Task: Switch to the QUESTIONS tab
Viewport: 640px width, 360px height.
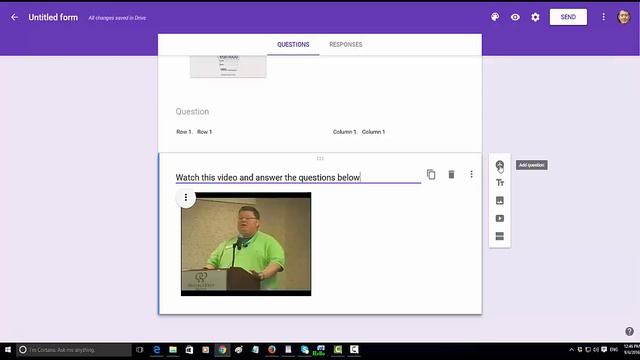Action: [x=293, y=44]
